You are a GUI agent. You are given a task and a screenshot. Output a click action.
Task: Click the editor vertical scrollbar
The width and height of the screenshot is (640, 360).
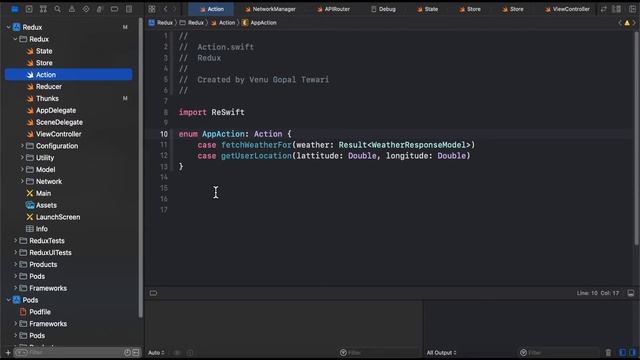(636, 139)
